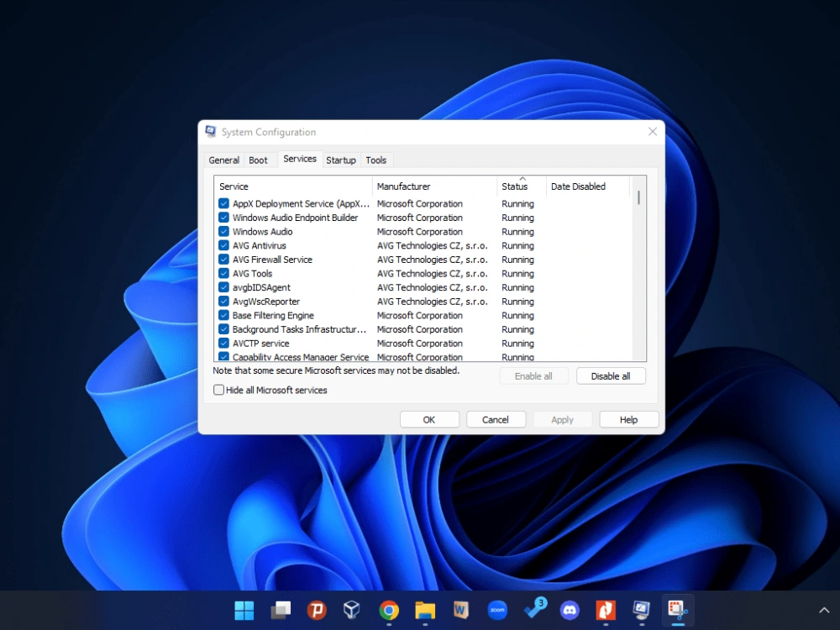This screenshot has height=630, width=840.
Task: Toggle the AvgWscReporter checkbox
Action: click(223, 301)
